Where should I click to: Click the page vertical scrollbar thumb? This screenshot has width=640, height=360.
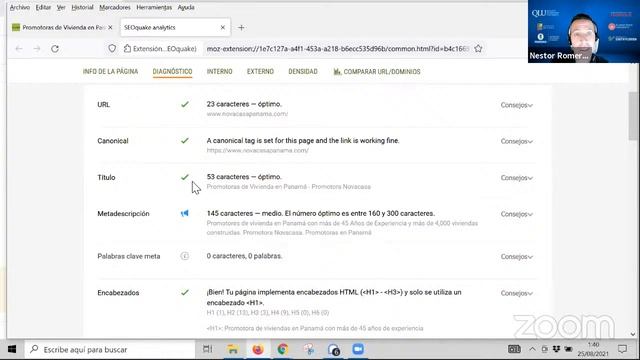tap(633, 116)
